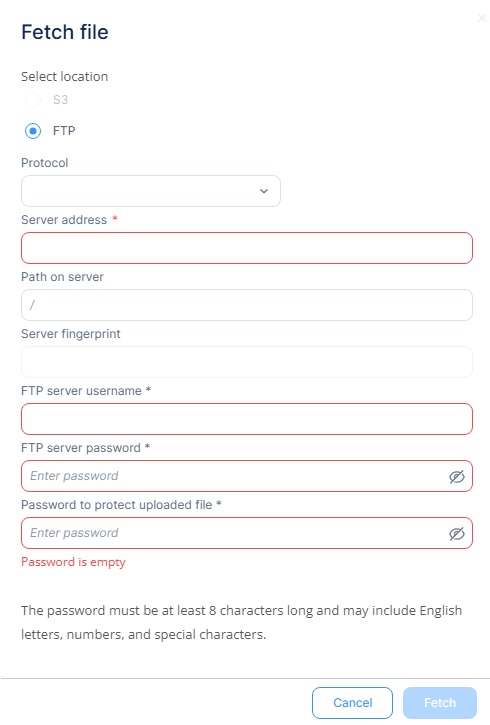The width and height of the screenshot is (490, 725).
Task: Focus the Server address input field
Action: [x=247, y=248]
